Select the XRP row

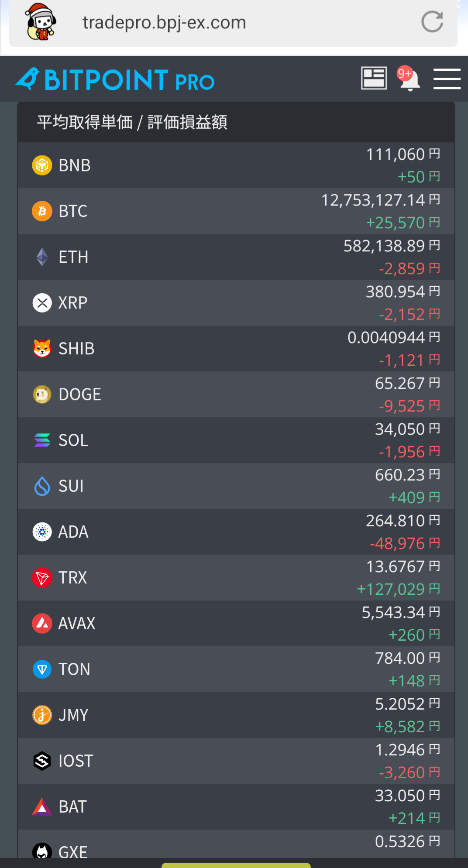click(236, 303)
